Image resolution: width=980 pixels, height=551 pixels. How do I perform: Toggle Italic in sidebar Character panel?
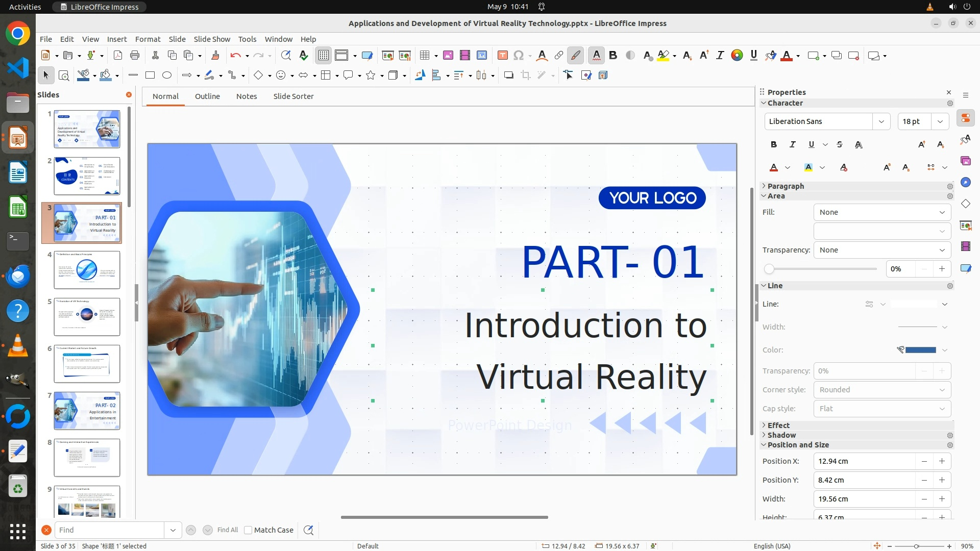pos(792,144)
